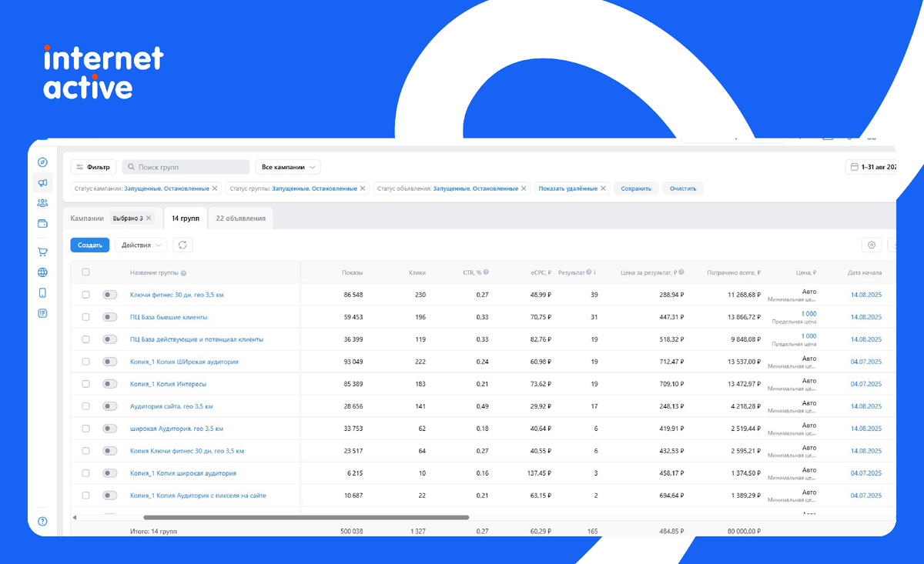This screenshot has width=924, height=564.
Task: Open the wallet budget icon in sidebar
Action: [42, 224]
